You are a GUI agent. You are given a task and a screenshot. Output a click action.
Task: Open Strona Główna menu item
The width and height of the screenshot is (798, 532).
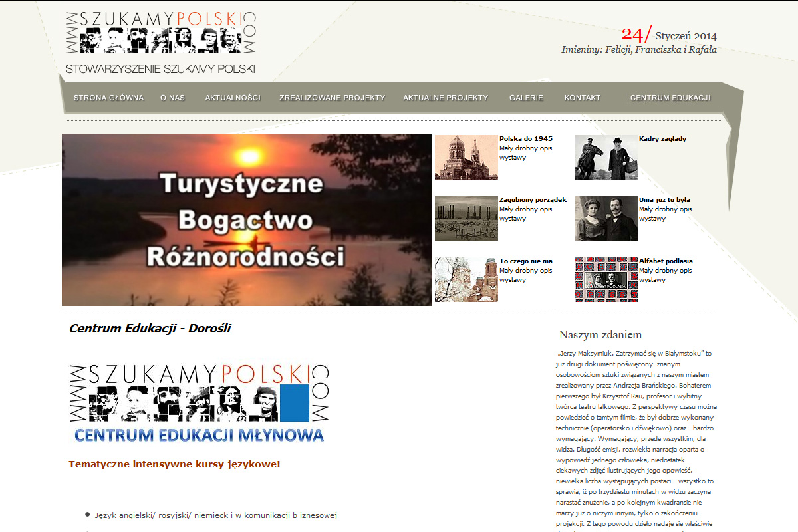(108, 98)
